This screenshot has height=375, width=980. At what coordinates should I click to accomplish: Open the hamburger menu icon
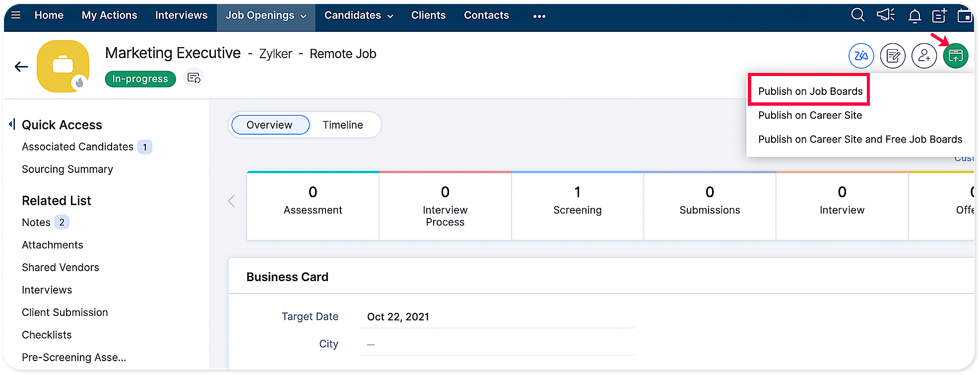click(16, 15)
